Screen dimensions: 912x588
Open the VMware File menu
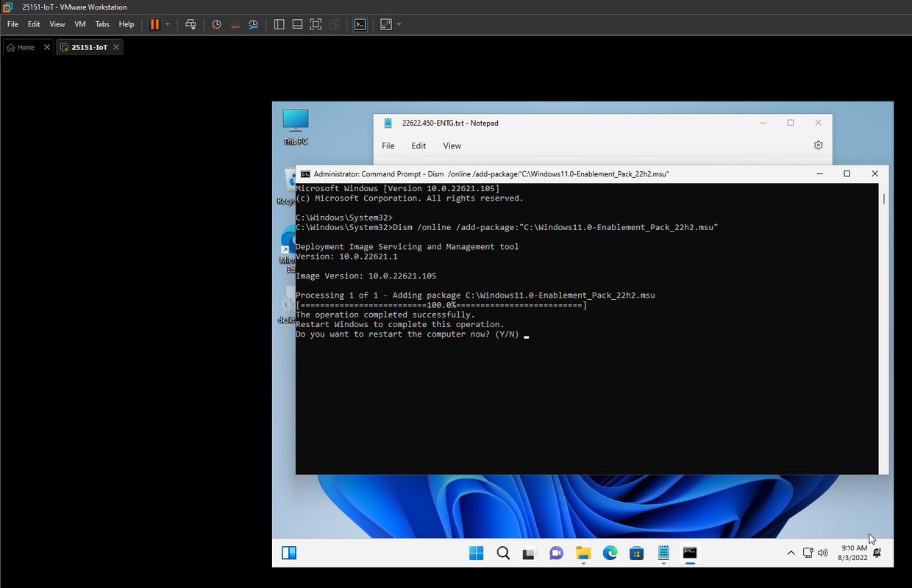(x=13, y=24)
